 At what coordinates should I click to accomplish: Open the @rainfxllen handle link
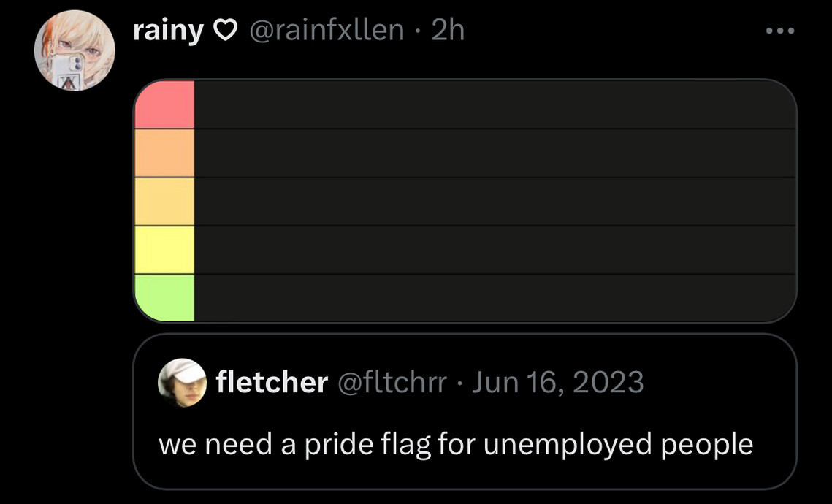[x=327, y=30]
